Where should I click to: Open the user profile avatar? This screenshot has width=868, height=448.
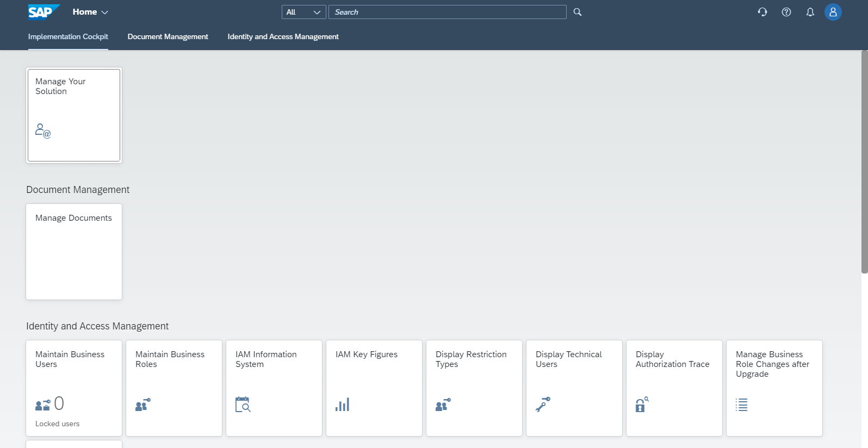click(x=833, y=12)
